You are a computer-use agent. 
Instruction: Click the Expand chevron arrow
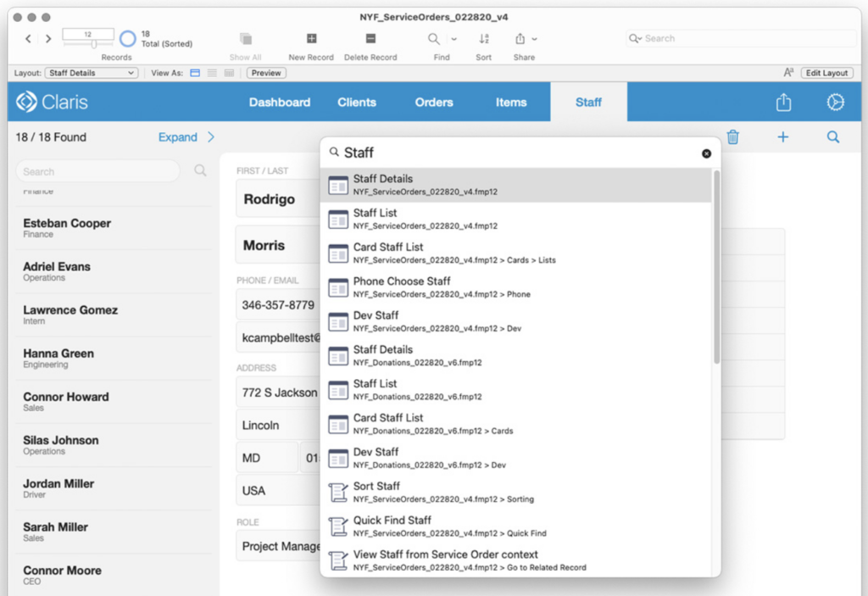(211, 136)
